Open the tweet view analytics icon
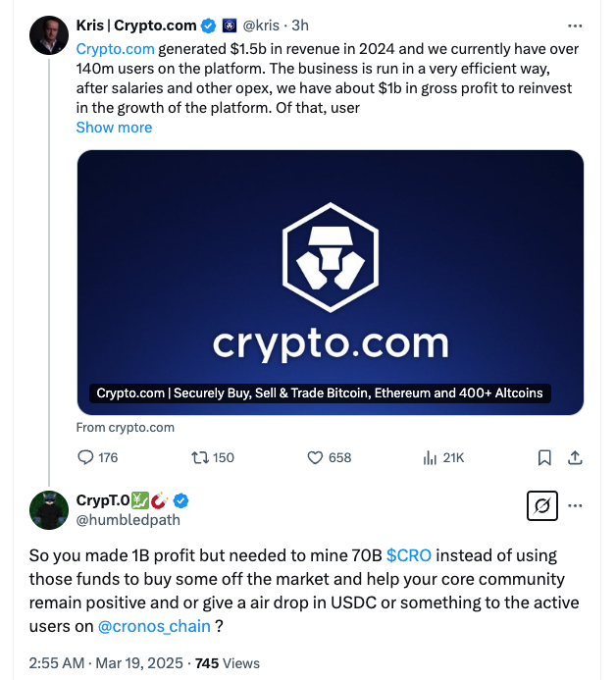 click(x=429, y=457)
